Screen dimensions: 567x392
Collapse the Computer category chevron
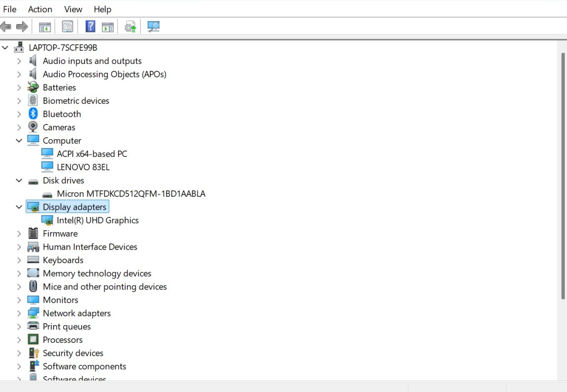point(19,141)
